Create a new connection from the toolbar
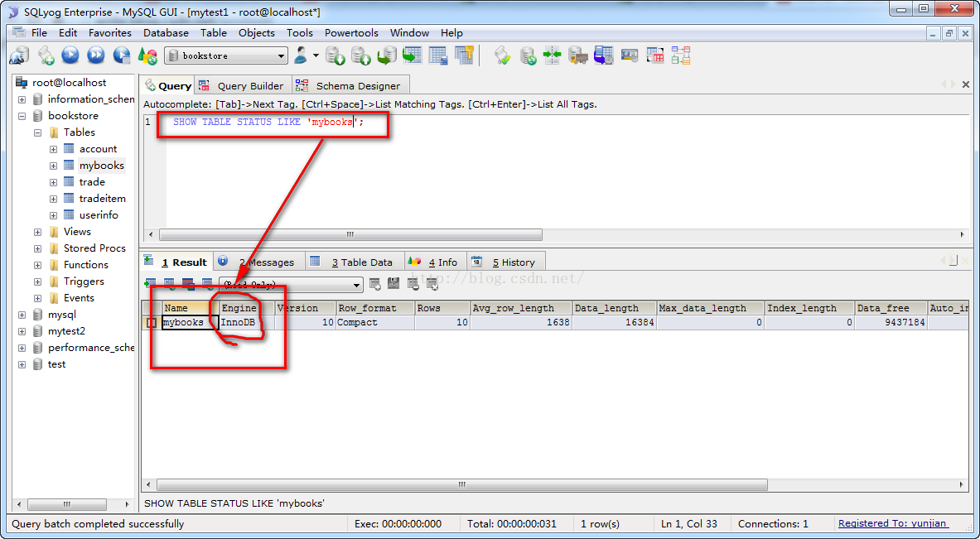 pyautogui.click(x=19, y=55)
